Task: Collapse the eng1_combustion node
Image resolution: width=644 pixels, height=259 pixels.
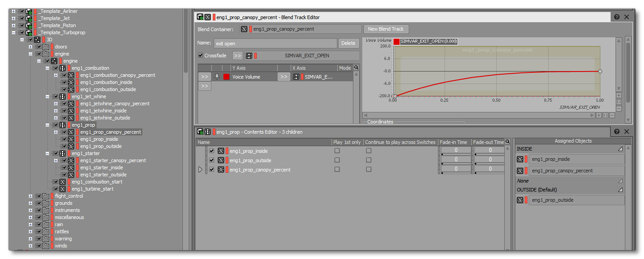Action: 48,68
